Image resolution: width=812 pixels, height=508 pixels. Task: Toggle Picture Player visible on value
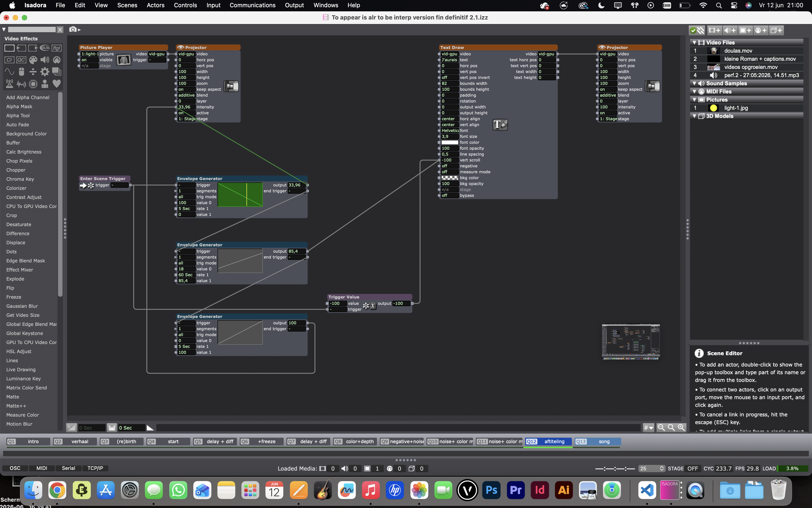(x=89, y=60)
